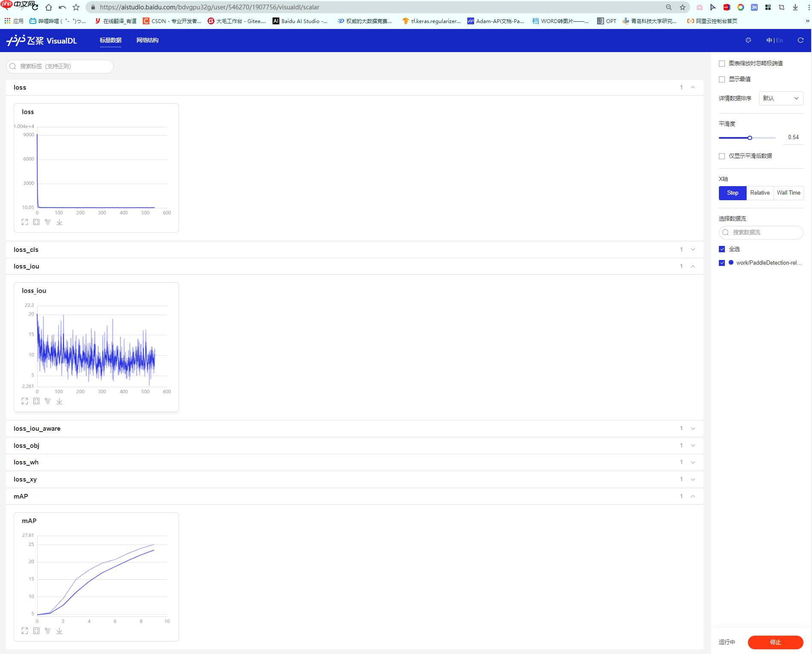Open the 详情数据排序 dropdown
812x654 pixels.
(780, 99)
